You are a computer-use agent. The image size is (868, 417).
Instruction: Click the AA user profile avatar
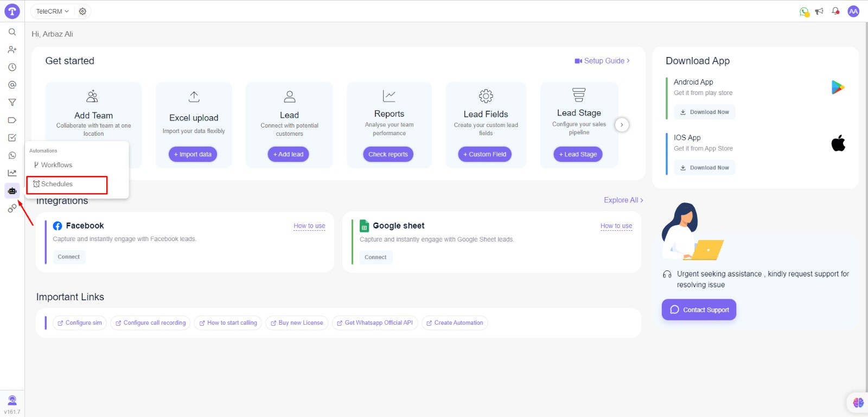853,11
